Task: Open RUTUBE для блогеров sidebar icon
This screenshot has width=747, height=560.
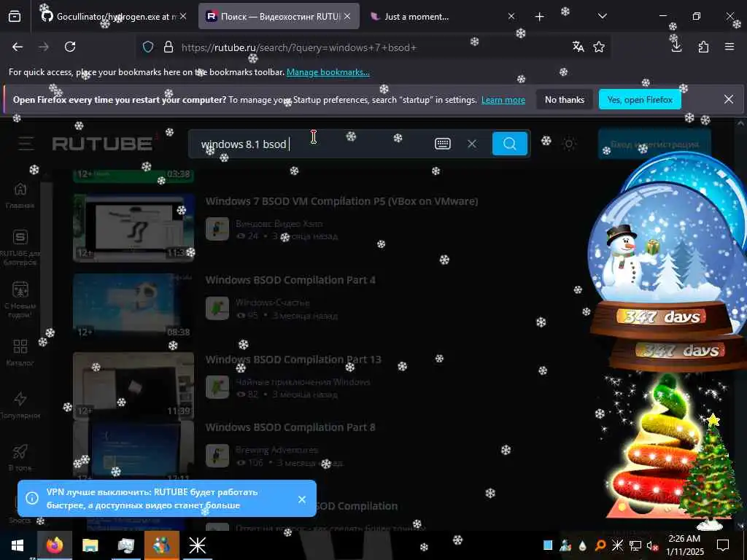Action: tap(20, 237)
